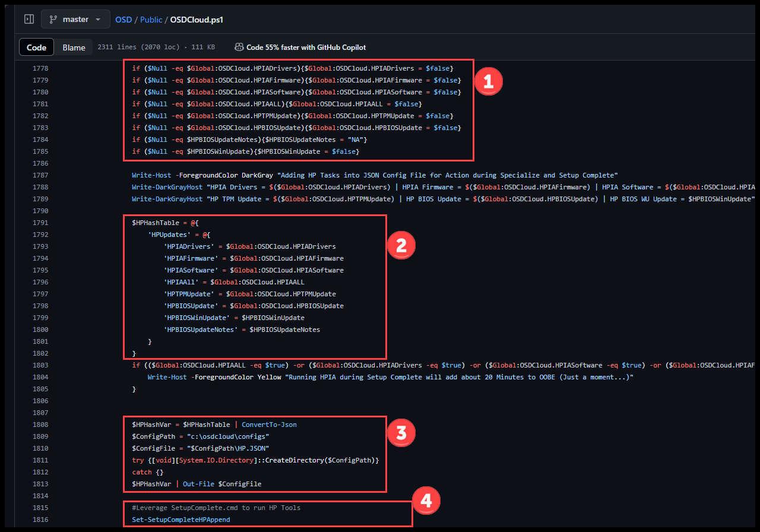Screen dimensions: 760x532
Task: Click the red annotation badge numbered 1
Action: (x=488, y=81)
